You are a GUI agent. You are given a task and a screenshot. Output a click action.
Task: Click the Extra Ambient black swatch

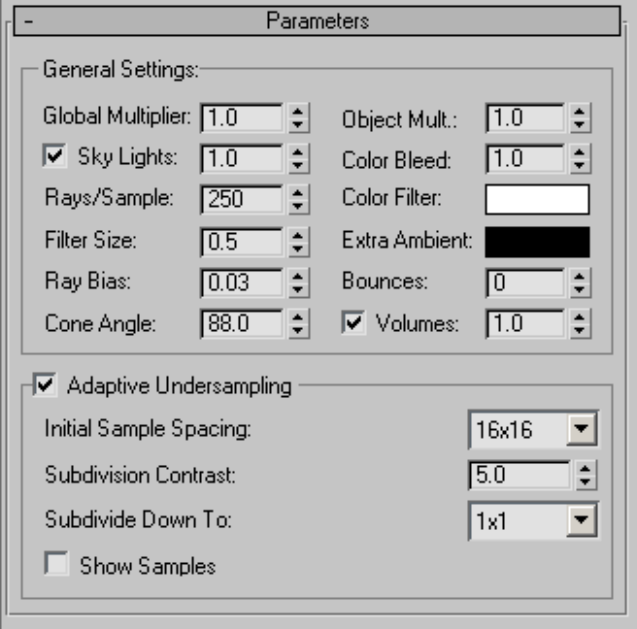pyautogui.click(x=537, y=241)
